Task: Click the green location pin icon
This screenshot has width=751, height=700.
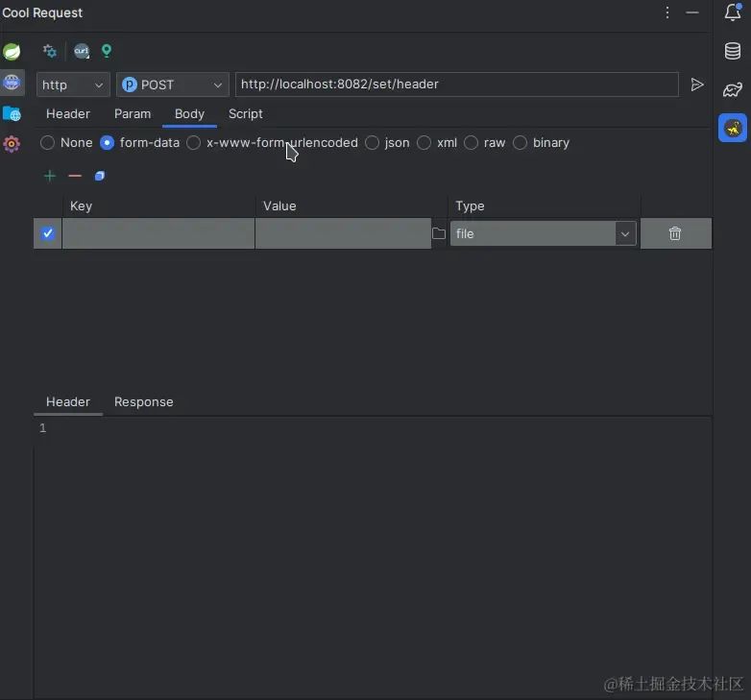Action: coord(107,51)
